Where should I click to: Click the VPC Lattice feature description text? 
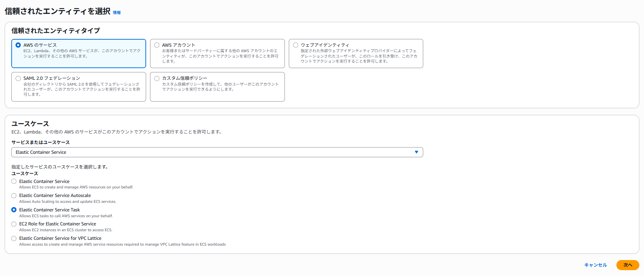[x=122, y=244]
